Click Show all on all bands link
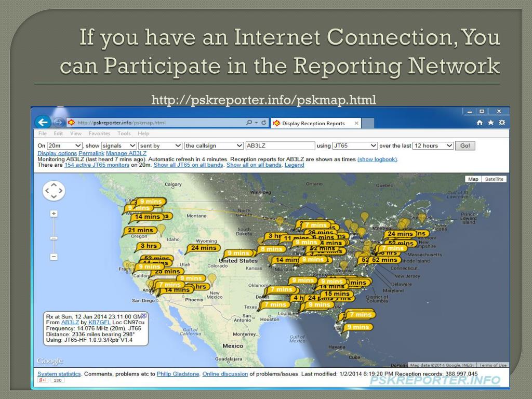 click(254, 165)
